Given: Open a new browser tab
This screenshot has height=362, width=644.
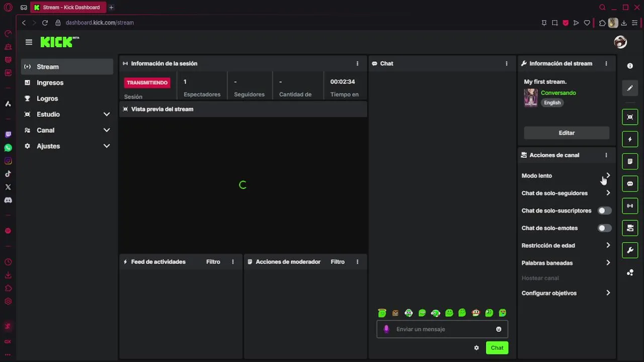Looking at the screenshot, I should click(111, 8).
